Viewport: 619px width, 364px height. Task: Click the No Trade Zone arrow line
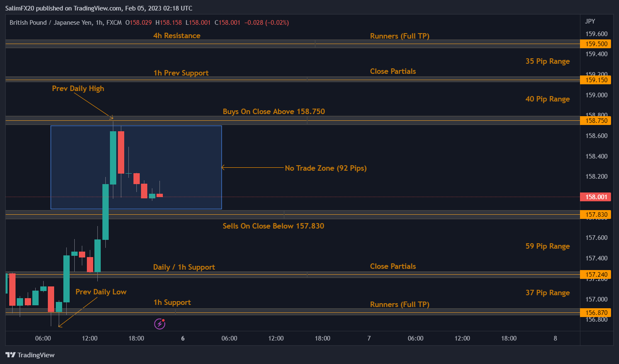point(253,168)
